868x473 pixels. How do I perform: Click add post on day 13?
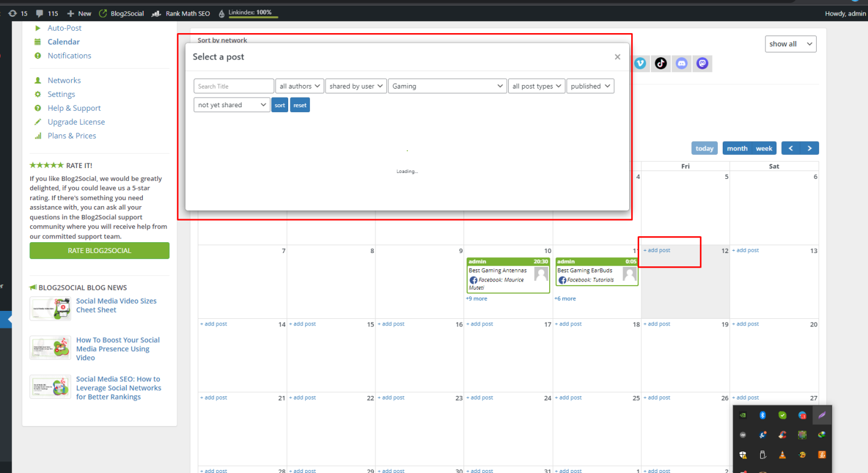(x=745, y=250)
